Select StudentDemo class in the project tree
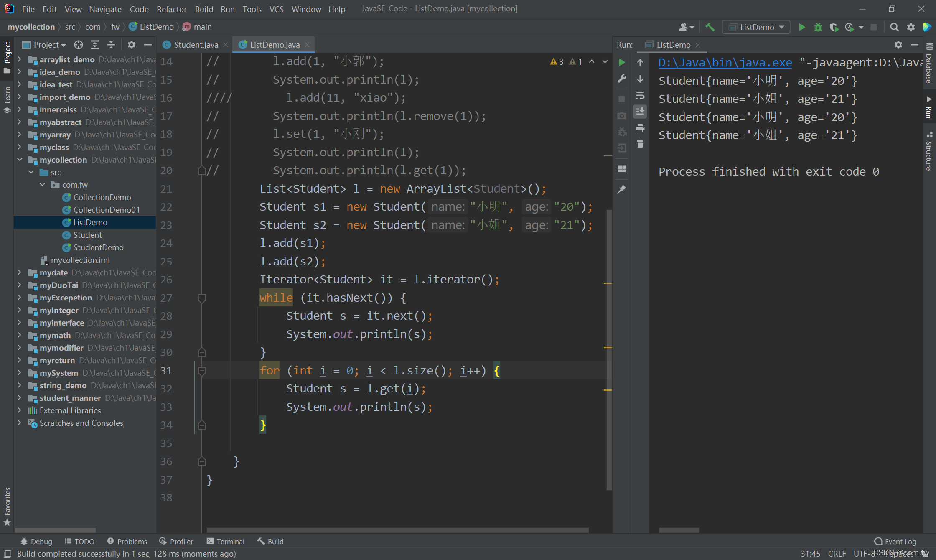Screen dimensions: 936x560 click(x=98, y=247)
